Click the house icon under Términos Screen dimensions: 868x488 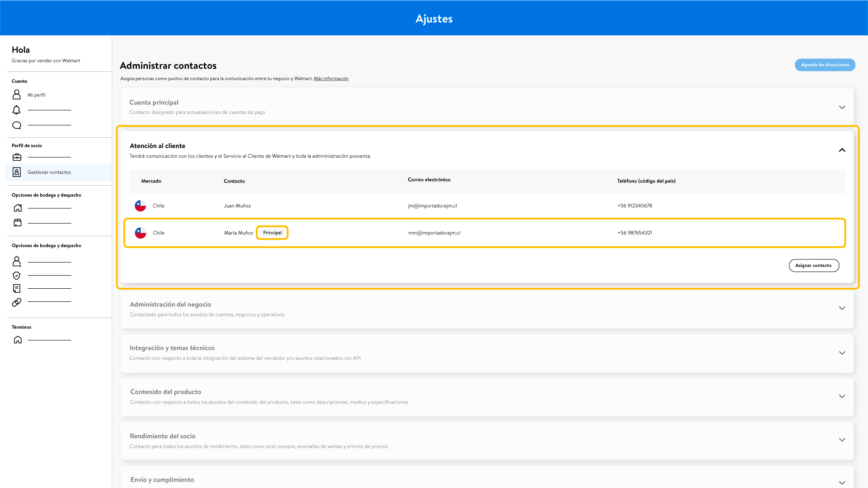[x=18, y=340]
